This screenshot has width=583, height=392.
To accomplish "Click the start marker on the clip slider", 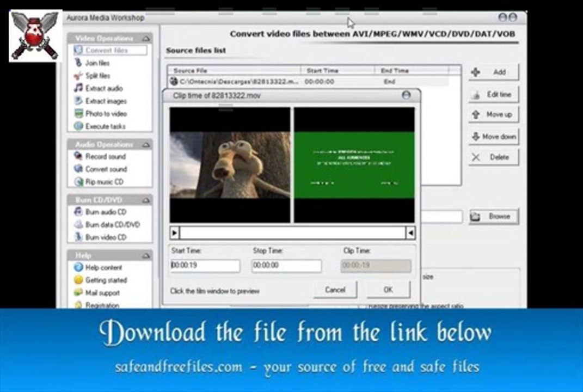I will [174, 233].
